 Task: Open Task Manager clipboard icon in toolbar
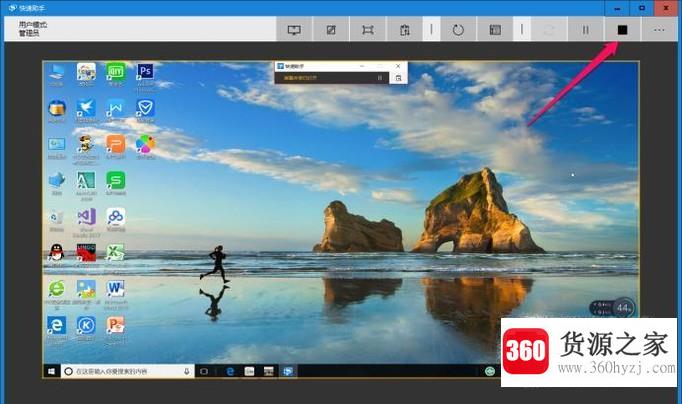point(405,30)
